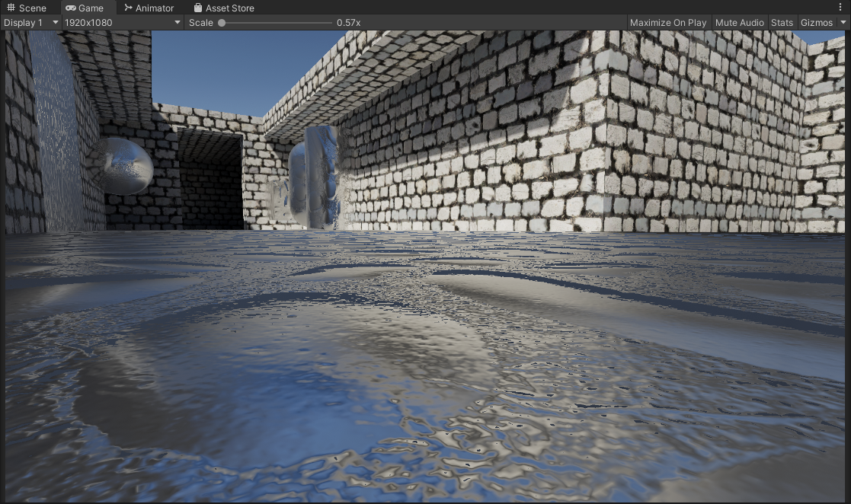Open the 1920x1080 resolution dropdown
Screen dimensions: 851x504
[x=122, y=23]
